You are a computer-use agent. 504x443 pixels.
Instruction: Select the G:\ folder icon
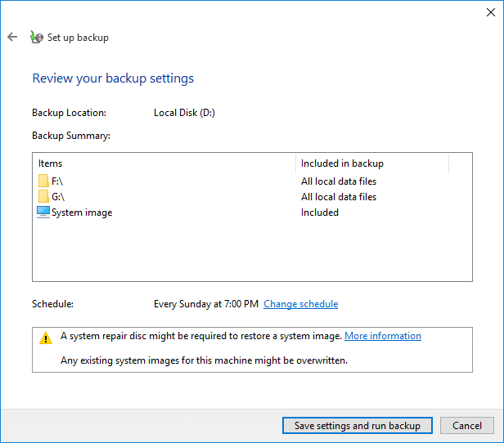pyautogui.click(x=43, y=197)
